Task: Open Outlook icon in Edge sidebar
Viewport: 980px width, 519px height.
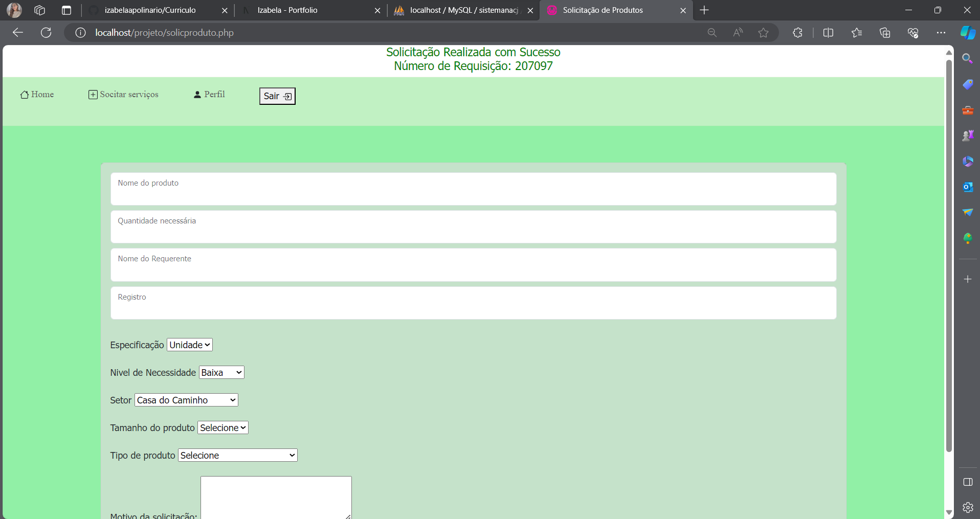Action: (967, 187)
